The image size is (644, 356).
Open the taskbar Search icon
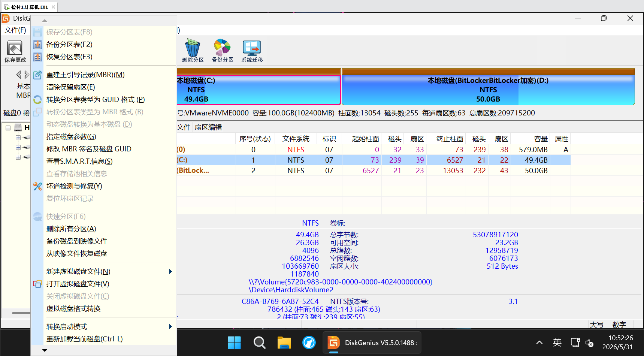click(259, 343)
